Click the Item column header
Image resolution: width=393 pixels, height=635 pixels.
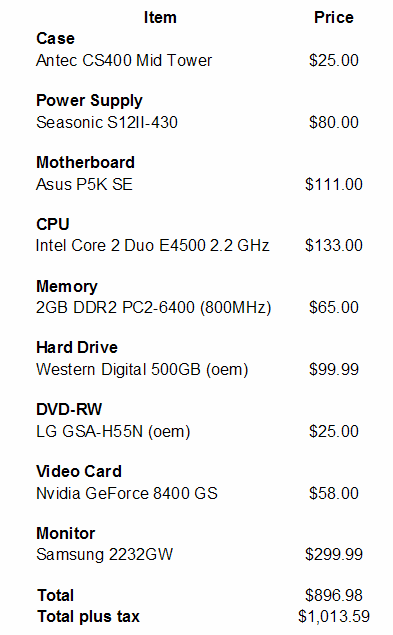click(160, 17)
